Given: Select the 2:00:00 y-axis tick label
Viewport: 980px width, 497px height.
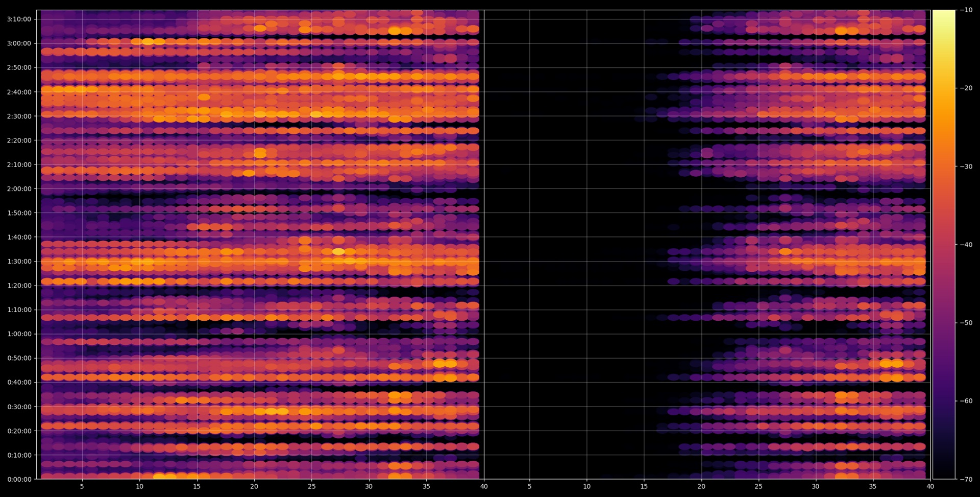Looking at the screenshot, I should pyautogui.click(x=19, y=188).
